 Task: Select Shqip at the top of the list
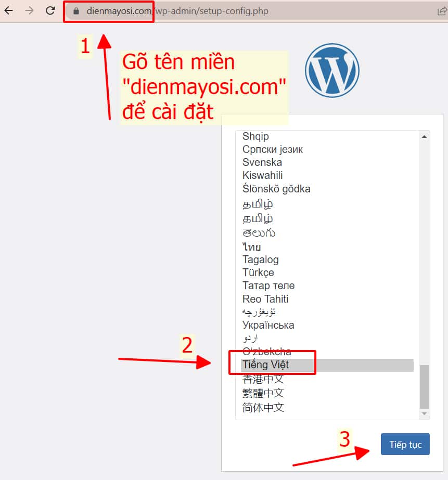tap(255, 136)
